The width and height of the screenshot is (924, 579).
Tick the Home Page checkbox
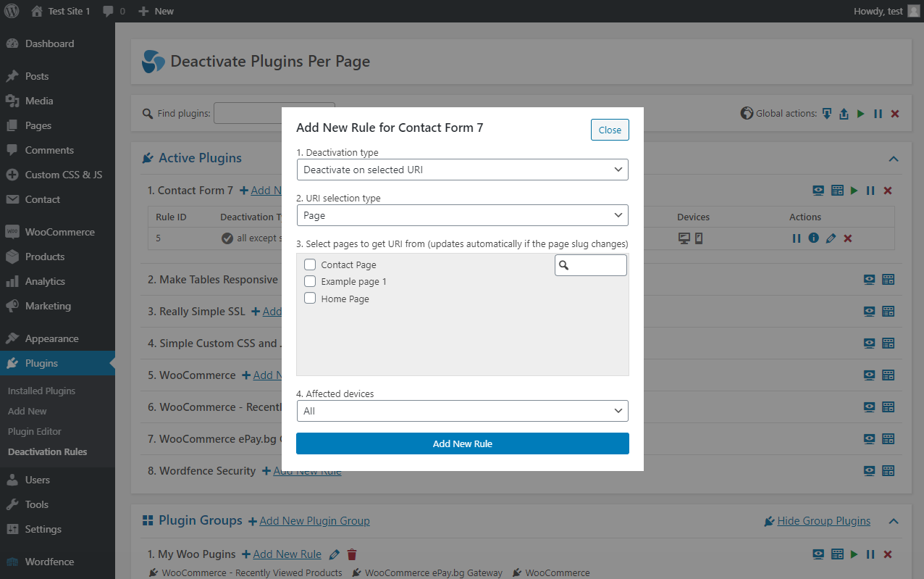(x=310, y=298)
